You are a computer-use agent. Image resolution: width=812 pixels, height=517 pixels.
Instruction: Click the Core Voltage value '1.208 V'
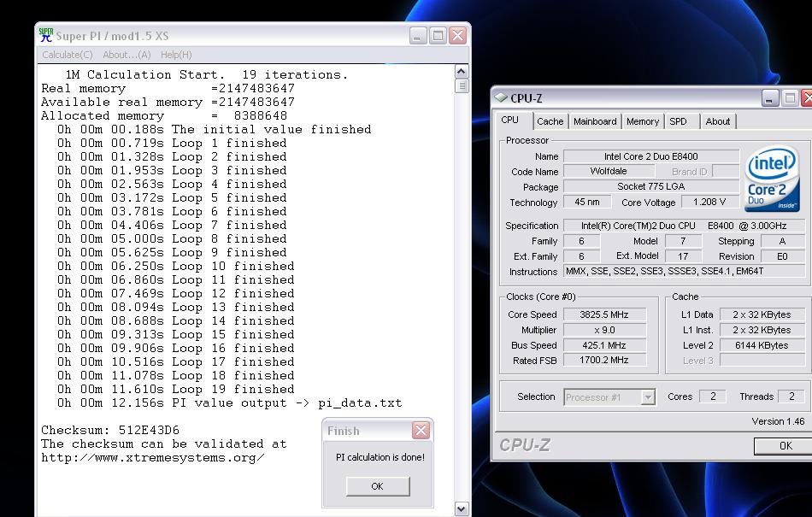tap(709, 202)
